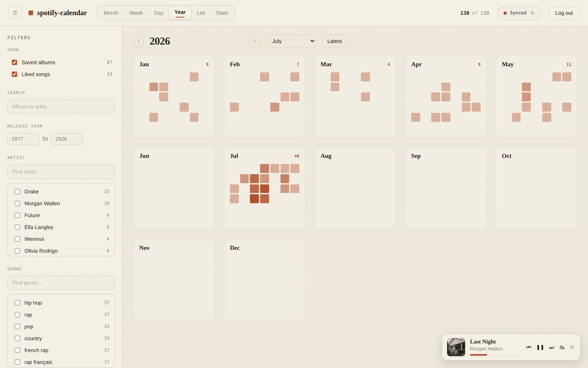This screenshot has width=588, height=368.
Task: Open the Jan month card title
Action: click(x=144, y=64)
